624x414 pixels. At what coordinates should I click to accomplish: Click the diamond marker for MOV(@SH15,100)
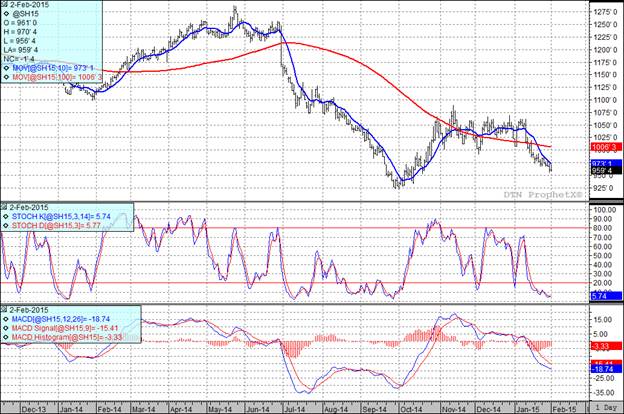point(7,77)
